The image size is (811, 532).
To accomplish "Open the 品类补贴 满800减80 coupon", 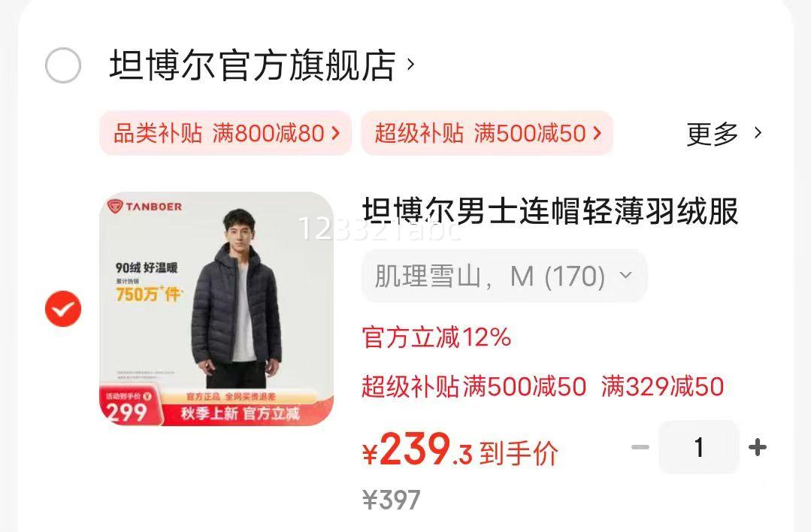I will click(225, 133).
